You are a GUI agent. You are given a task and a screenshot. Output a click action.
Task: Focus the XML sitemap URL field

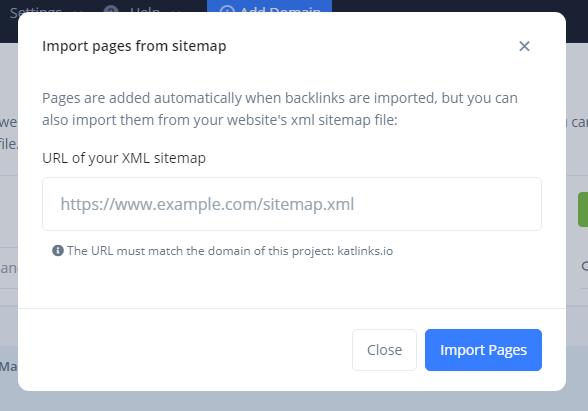(292, 204)
